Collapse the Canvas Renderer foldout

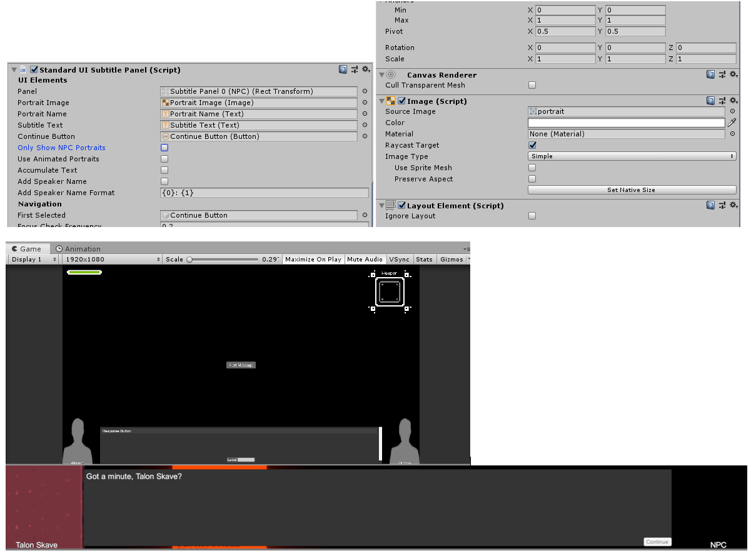(381, 74)
